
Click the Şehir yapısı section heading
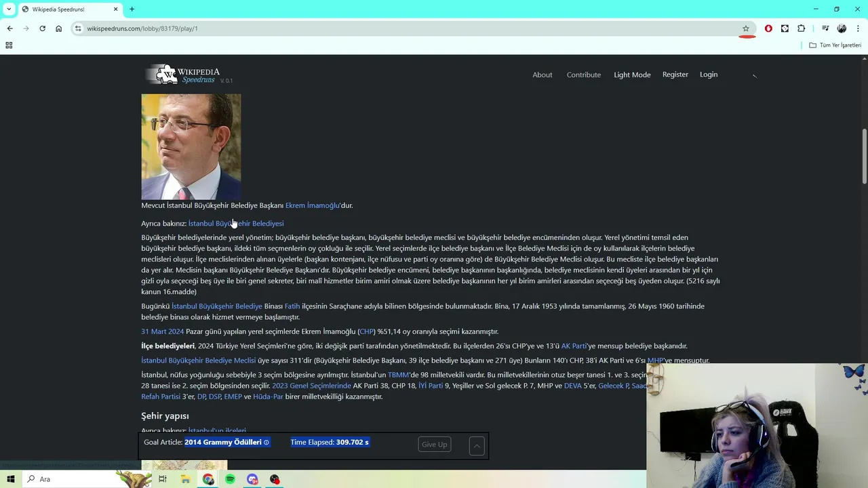[x=165, y=415]
